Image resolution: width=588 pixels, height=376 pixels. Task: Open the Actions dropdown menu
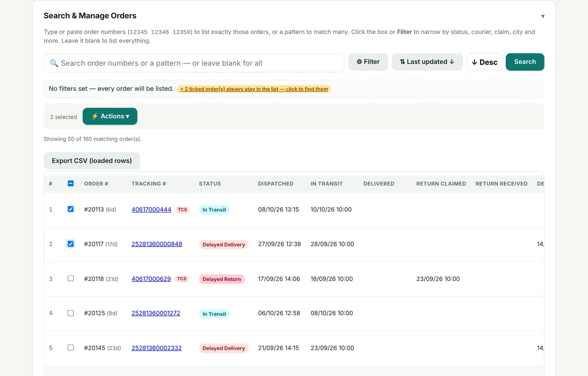point(110,116)
